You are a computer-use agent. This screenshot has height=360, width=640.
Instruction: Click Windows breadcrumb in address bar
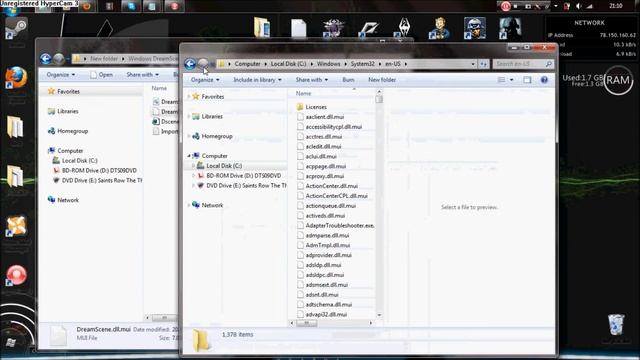(328, 64)
